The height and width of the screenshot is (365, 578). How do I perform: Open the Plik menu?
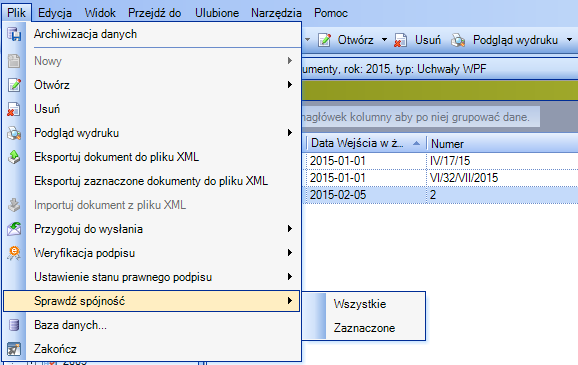pos(16,13)
